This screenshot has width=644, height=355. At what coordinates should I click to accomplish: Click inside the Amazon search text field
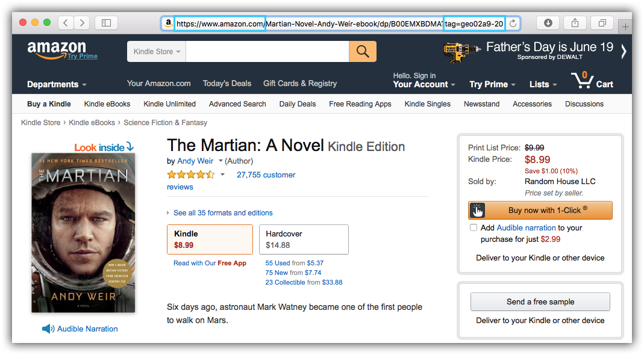click(267, 51)
